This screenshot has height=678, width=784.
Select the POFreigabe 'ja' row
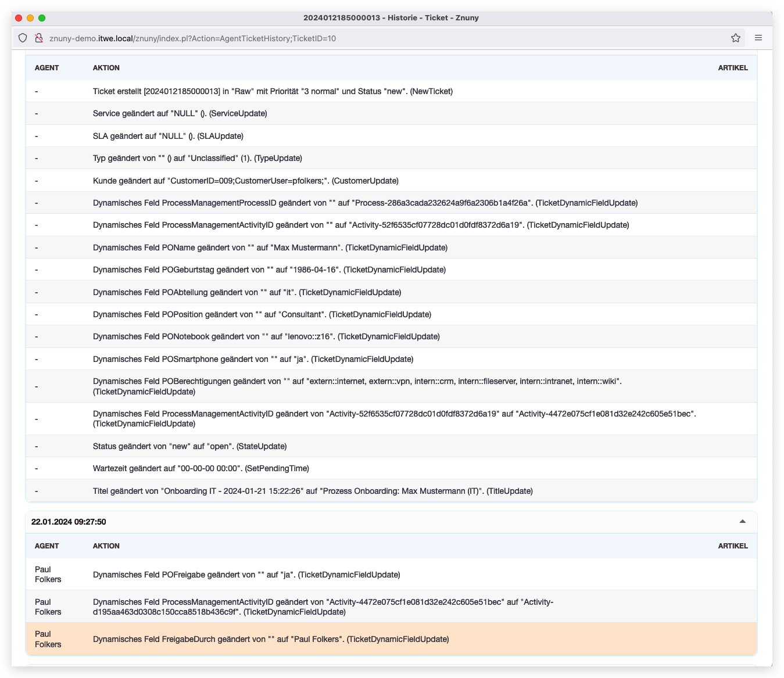pos(391,575)
